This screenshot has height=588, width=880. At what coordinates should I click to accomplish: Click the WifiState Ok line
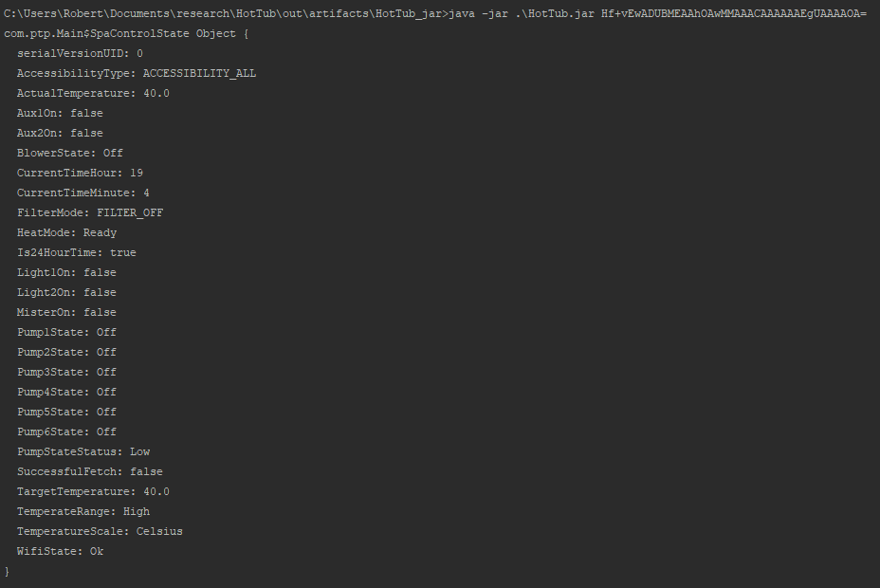pos(60,552)
